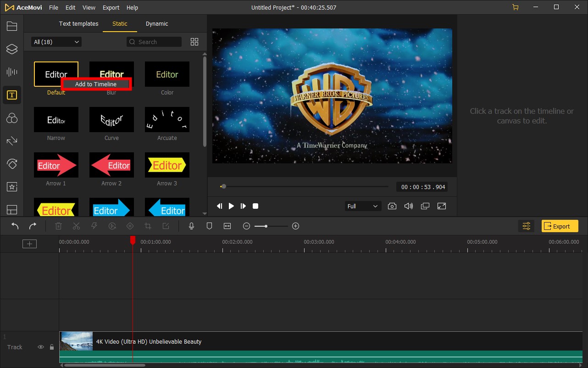Switch template view with grid icon
Screen dimensions: 588x368
[x=194, y=42]
